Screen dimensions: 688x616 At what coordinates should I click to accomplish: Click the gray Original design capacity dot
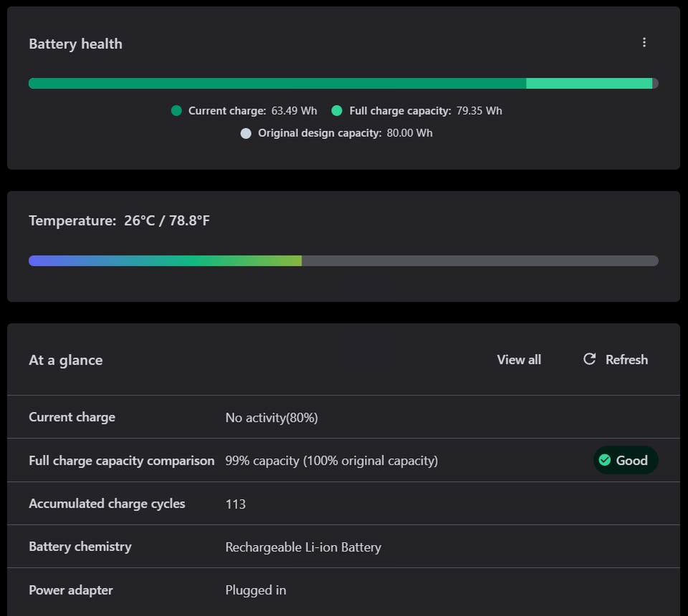246,133
